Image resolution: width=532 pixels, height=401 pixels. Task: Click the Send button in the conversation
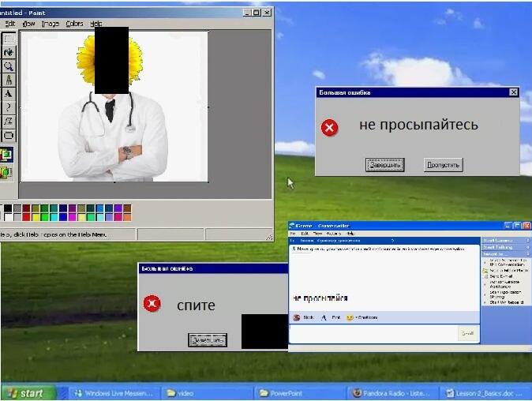coord(468,333)
